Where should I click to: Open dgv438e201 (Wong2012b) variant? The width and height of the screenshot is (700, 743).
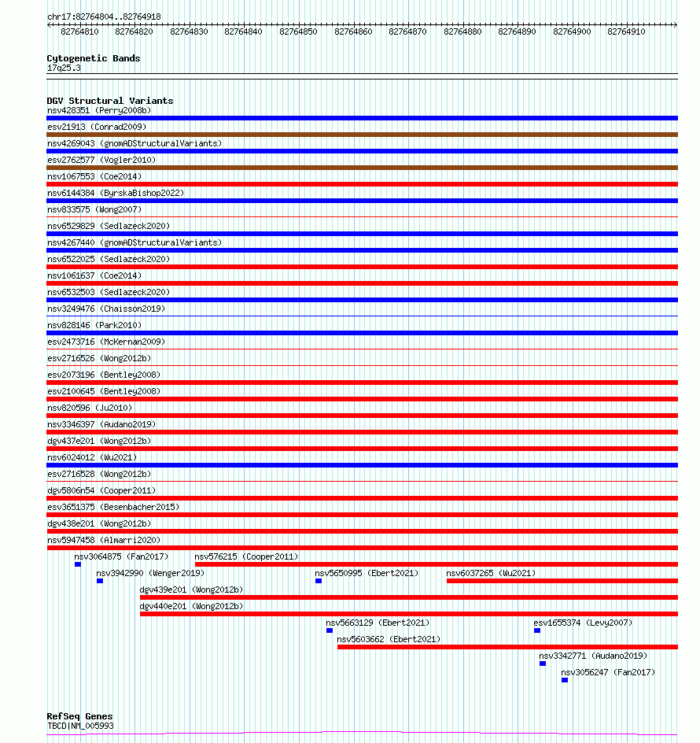(x=99, y=523)
